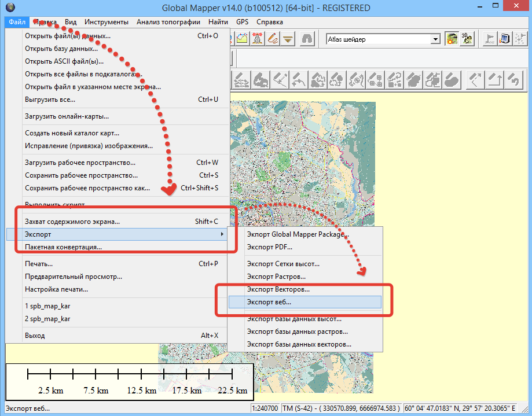This screenshot has width=532, height=416.
Task: Activate the Digitizer pencil tool icon
Action: (x=273, y=39)
